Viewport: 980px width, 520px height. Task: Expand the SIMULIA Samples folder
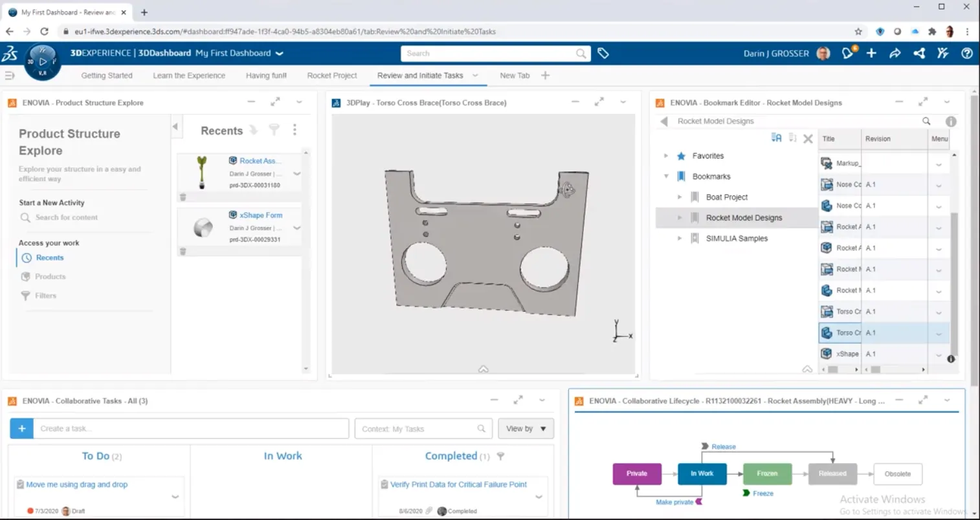[x=680, y=239]
